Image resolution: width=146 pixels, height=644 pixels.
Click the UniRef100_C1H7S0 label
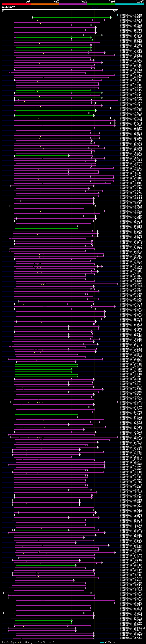131,83
